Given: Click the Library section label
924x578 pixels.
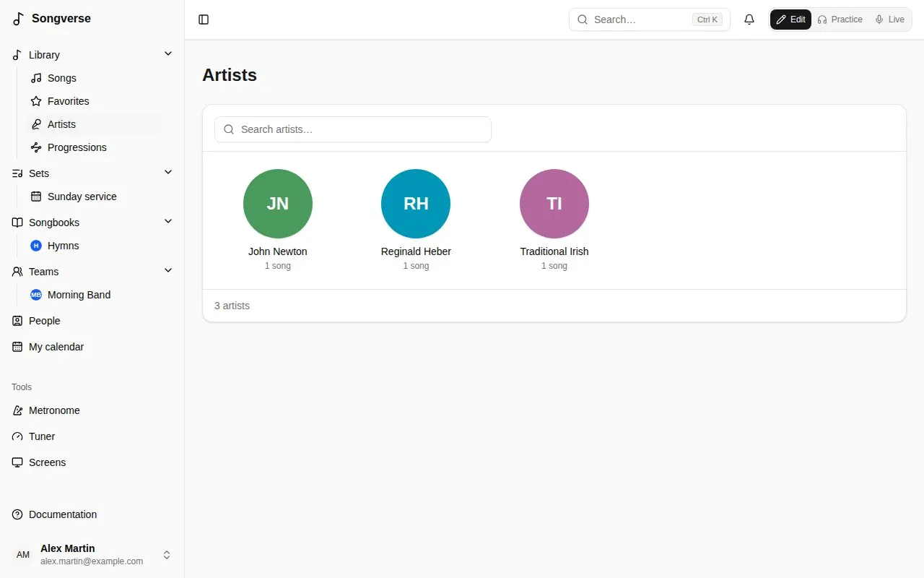Looking at the screenshot, I should click(x=44, y=55).
